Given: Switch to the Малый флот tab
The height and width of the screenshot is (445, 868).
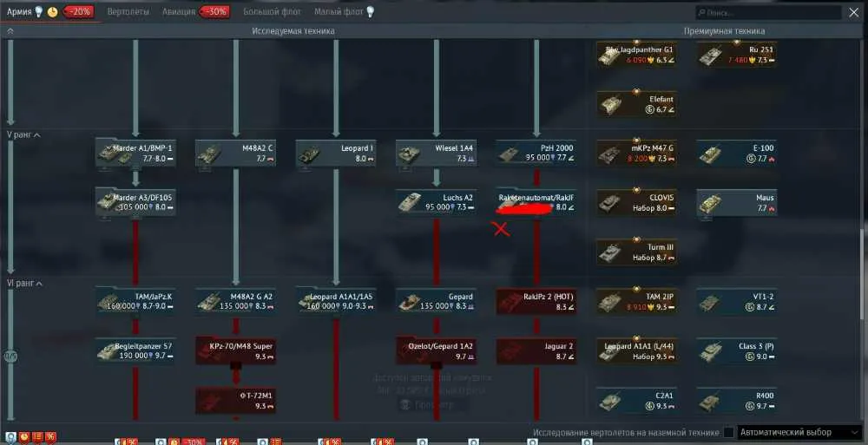Looking at the screenshot, I should [339, 11].
